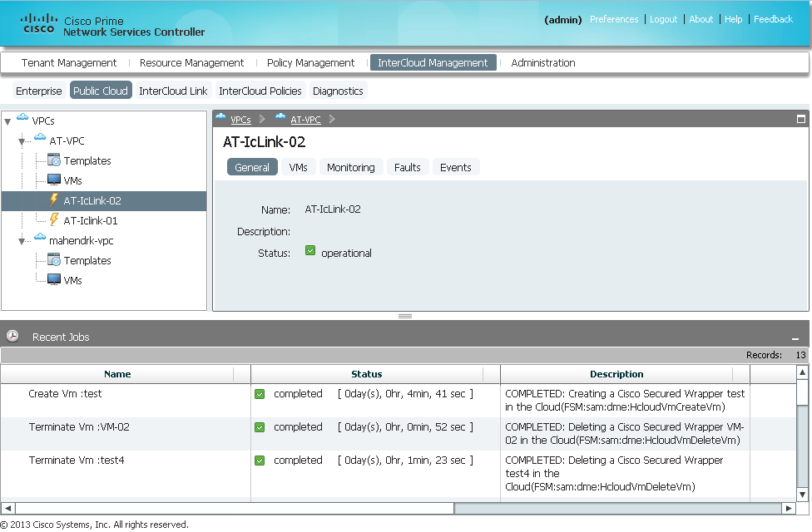Click the maximize square icon on the content pane
Viewport: 812px width, 532px height.
tap(800, 119)
